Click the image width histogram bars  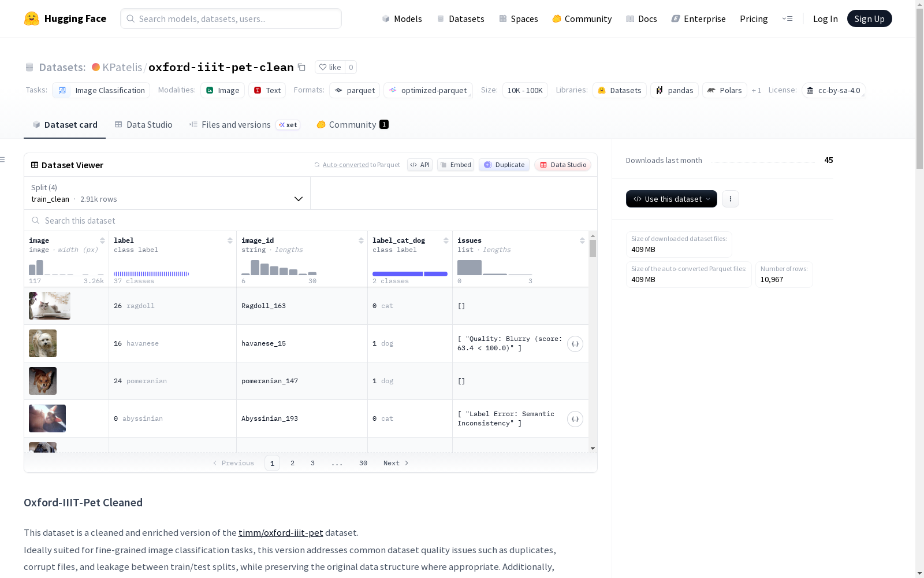[66, 267]
